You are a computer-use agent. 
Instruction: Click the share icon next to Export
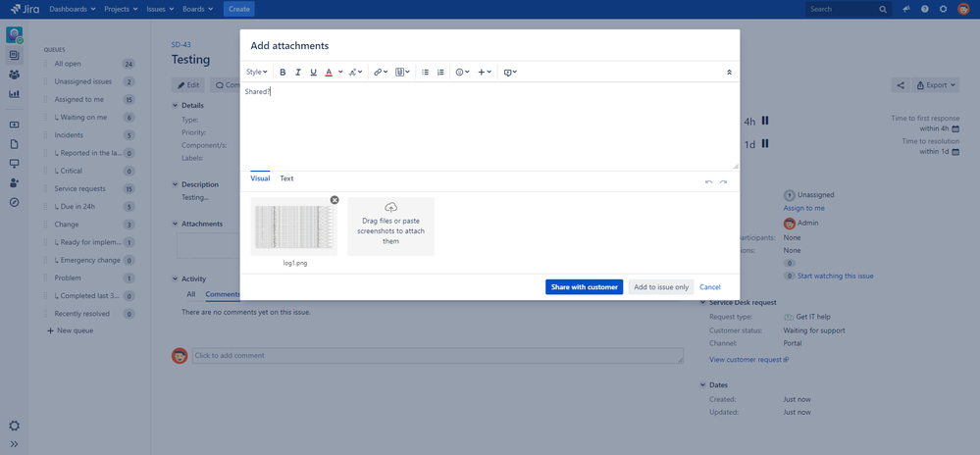click(x=900, y=85)
